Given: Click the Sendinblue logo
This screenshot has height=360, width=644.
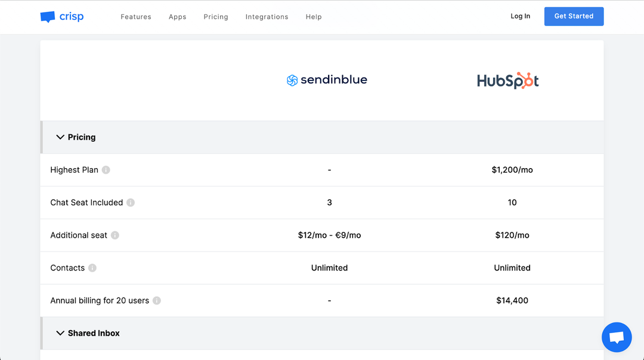Looking at the screenshot, I should (327, 80).
